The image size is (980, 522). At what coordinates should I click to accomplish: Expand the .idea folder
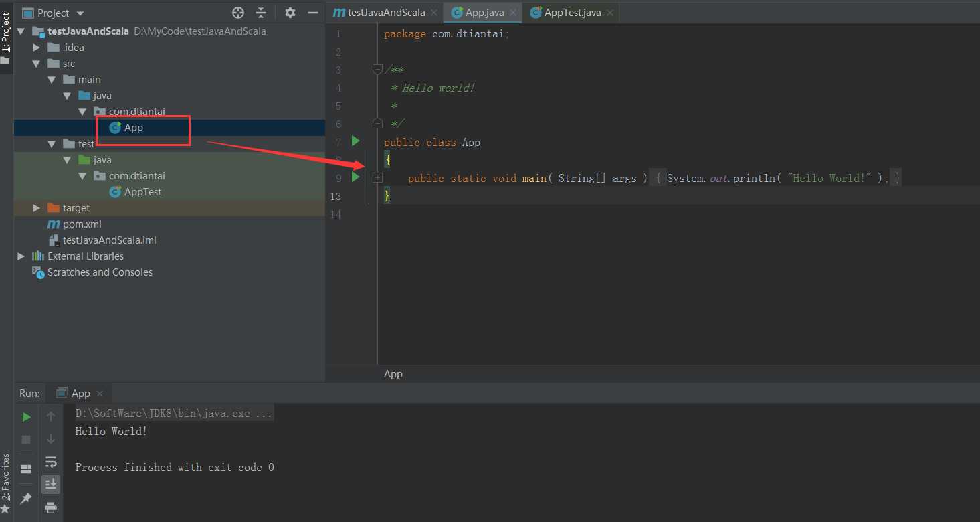[x=37, y=48]
